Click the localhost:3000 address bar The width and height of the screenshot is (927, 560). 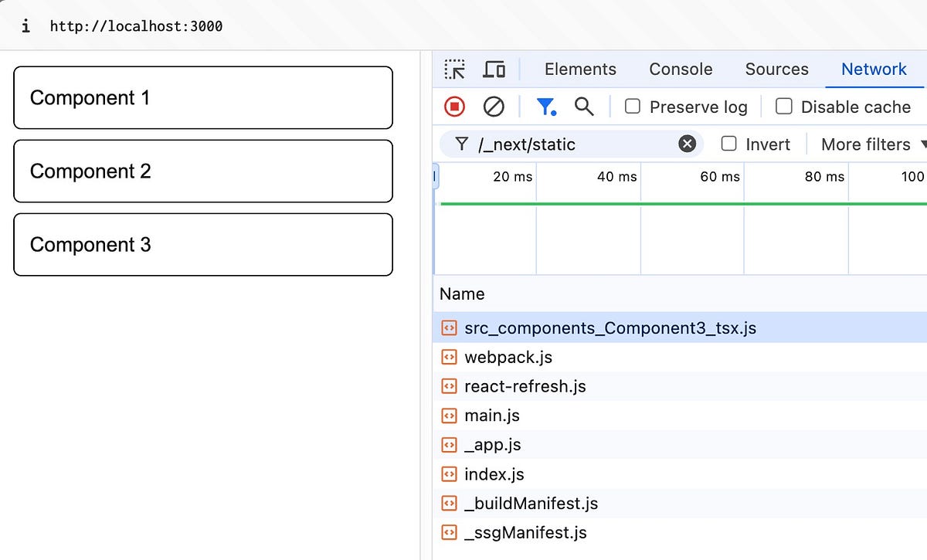tap(137, 25)
